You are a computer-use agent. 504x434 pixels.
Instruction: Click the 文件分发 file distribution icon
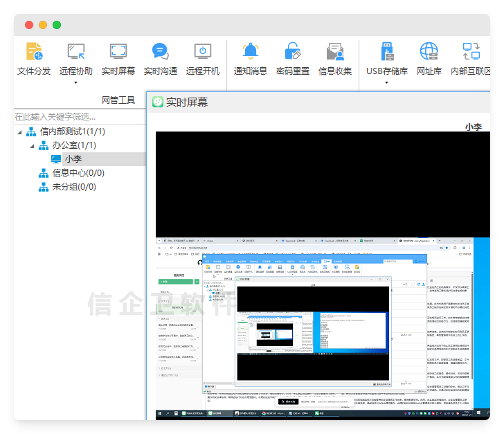tap(34, 52)
